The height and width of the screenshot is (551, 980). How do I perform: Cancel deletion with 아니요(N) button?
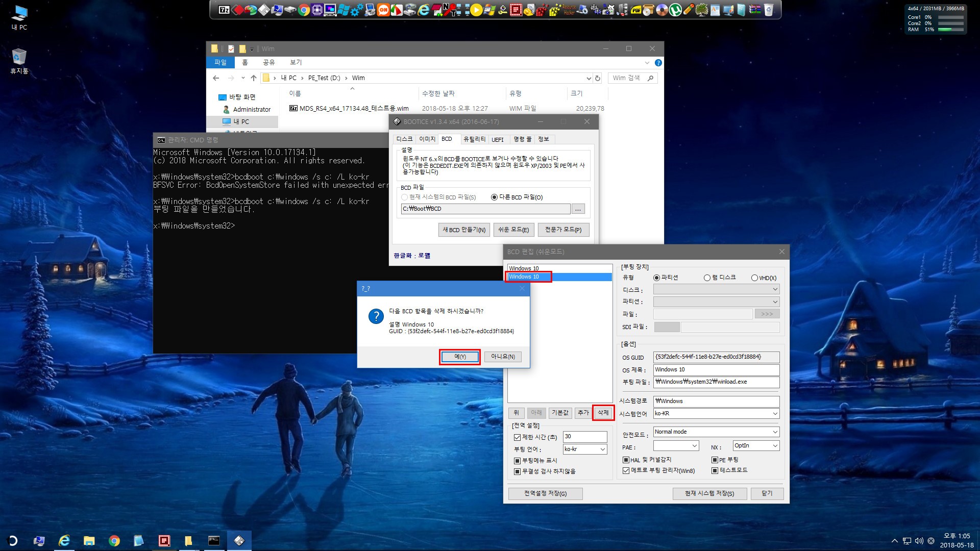coord(503,357)
